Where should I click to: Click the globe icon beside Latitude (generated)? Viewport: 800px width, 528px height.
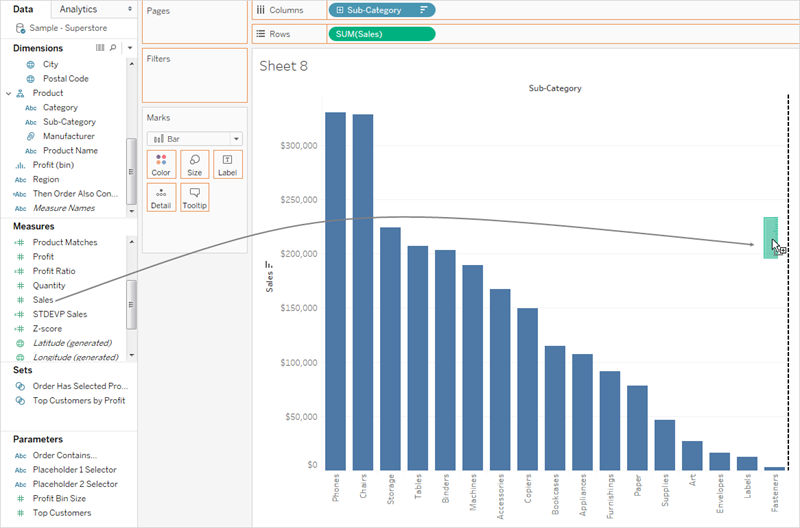[20, 343]
